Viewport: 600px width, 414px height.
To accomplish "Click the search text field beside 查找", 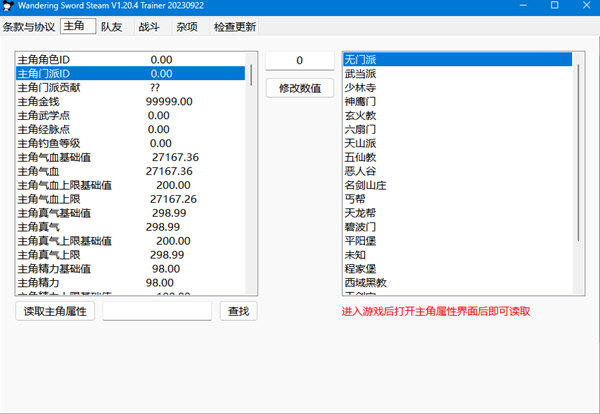I will pyautogui.click(x=157, y=312).
